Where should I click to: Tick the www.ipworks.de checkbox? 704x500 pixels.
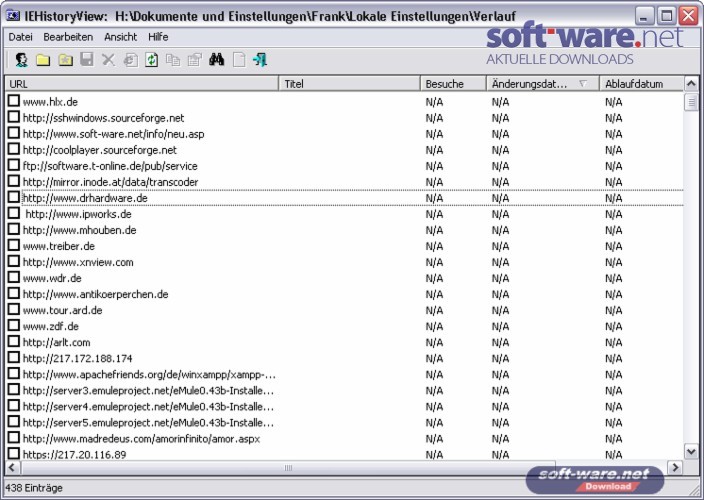point(14,213)
